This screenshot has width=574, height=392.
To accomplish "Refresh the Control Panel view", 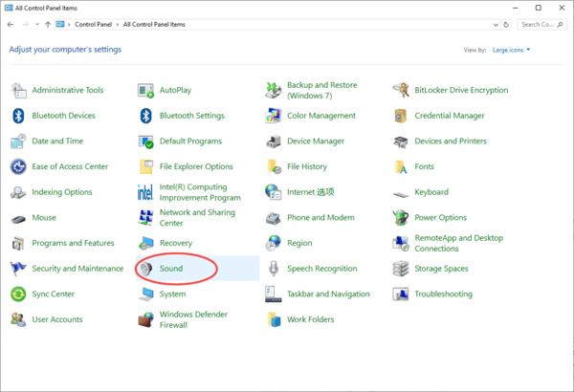I will point(506,25).
